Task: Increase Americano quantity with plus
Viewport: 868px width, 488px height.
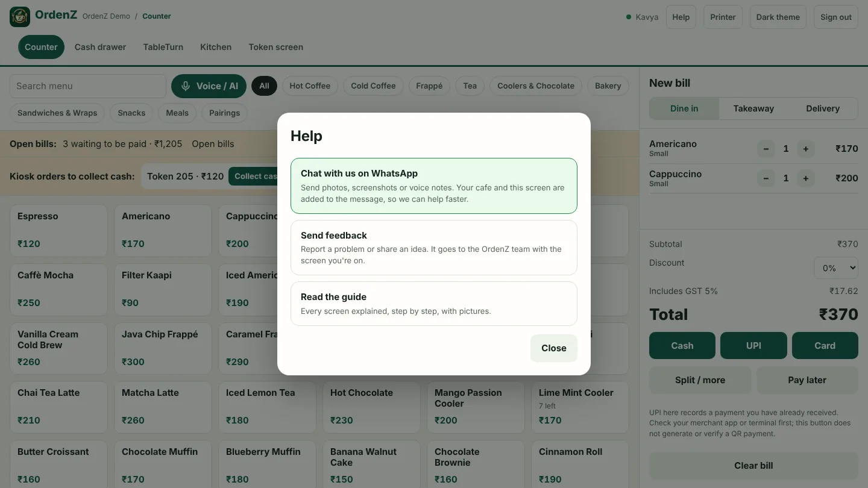Action: [805, 149]
